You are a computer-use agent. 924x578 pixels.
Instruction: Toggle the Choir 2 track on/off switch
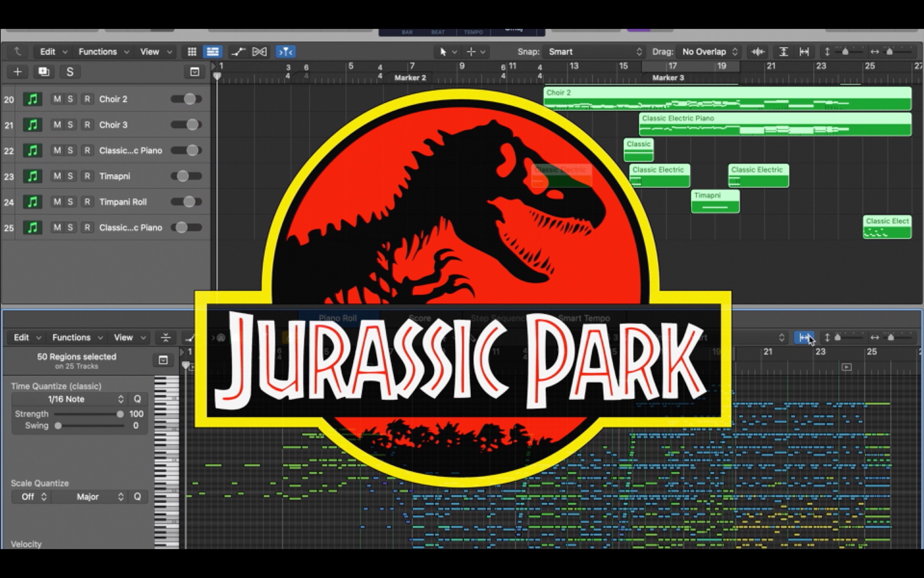pyautogui.click(x=186, y=100)
